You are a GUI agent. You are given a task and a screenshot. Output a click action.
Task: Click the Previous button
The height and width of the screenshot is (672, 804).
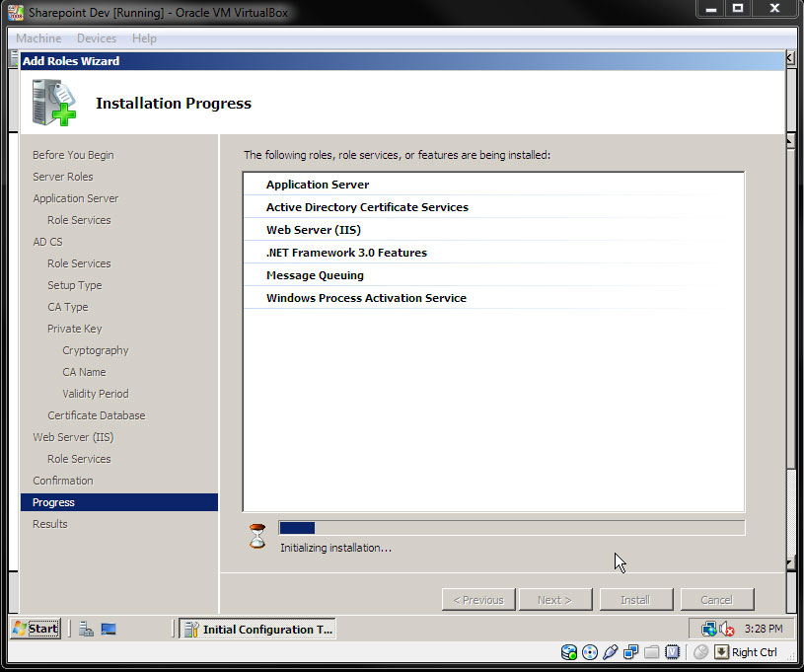pos(478,600)
